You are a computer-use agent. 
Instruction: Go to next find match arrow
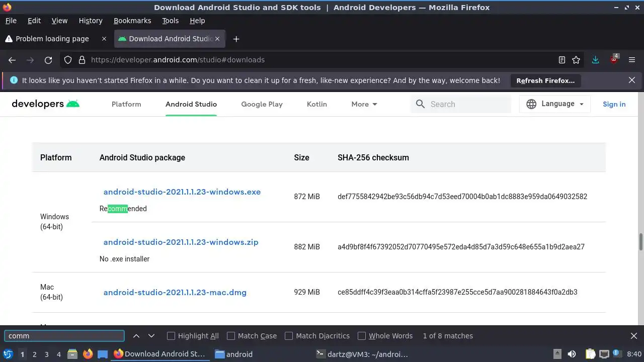tap(151, 336)
